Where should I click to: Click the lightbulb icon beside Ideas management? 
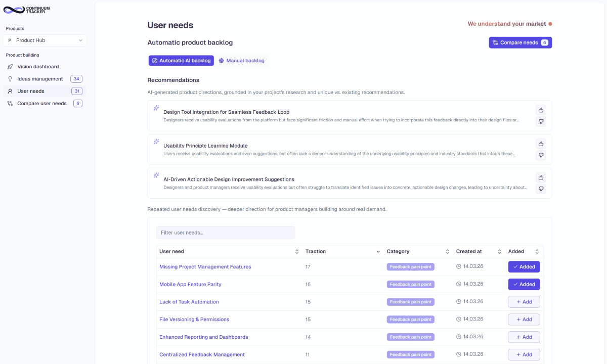point(10,79)
